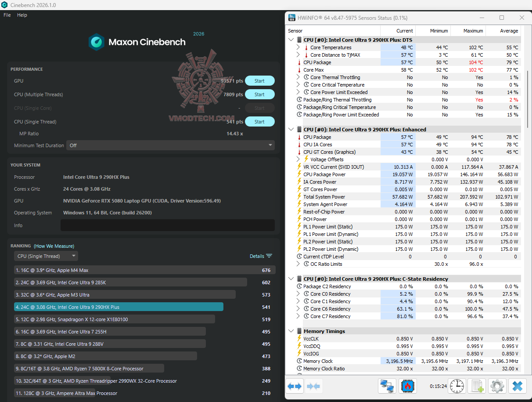Expand the Core Critical Temperature row
This screenshot has width=532, height=402.
(x=298, y=85)
